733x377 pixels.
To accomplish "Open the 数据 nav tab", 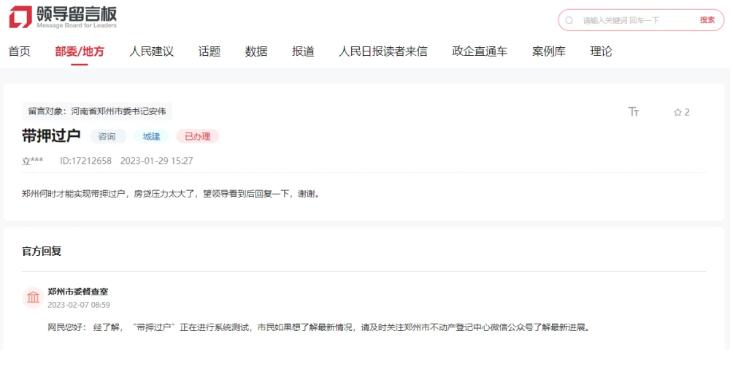I will click(256, 51).
